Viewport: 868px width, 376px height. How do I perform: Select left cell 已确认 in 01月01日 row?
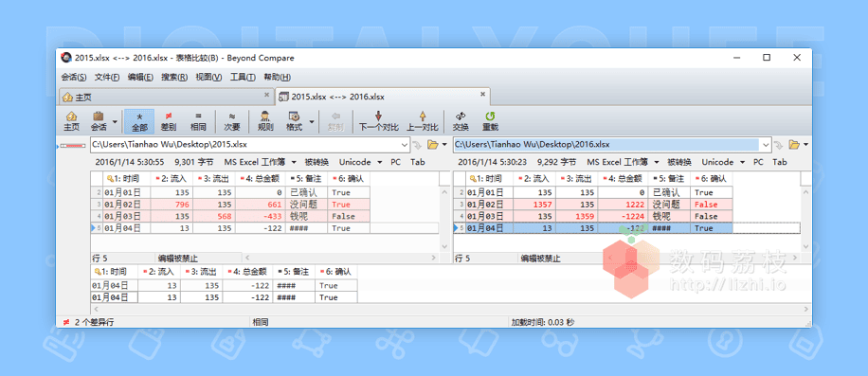click(307, 192)
